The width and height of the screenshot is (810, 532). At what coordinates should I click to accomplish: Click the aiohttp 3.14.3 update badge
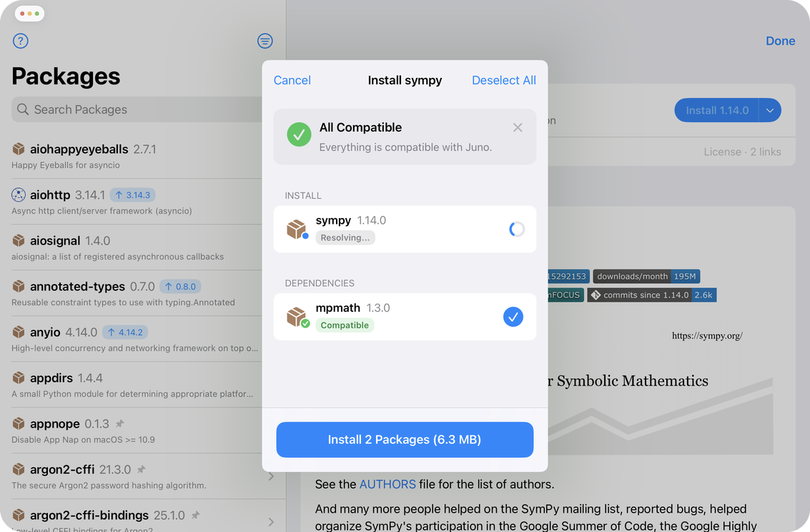[133, 194]
